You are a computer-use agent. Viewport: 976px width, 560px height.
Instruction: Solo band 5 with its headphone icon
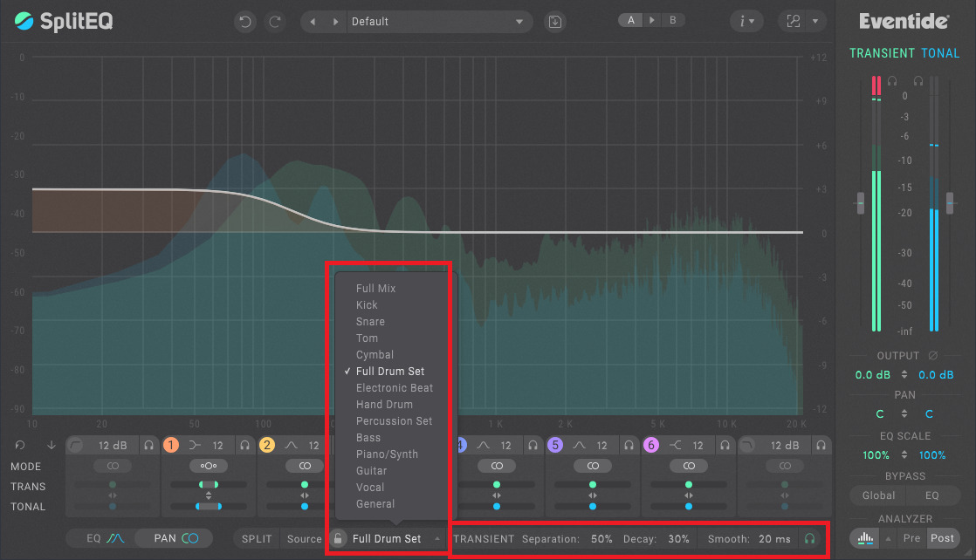pos(629,446)
